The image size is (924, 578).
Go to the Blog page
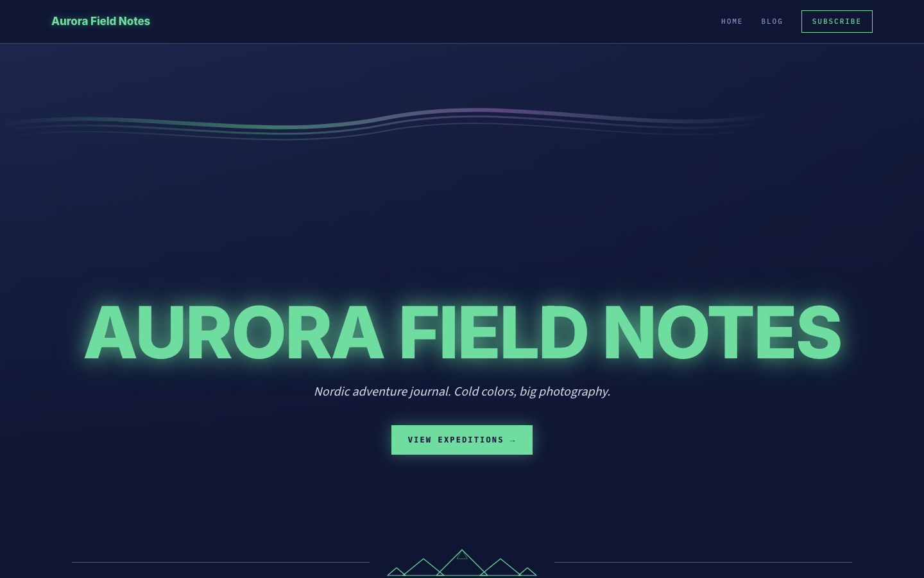772,21
